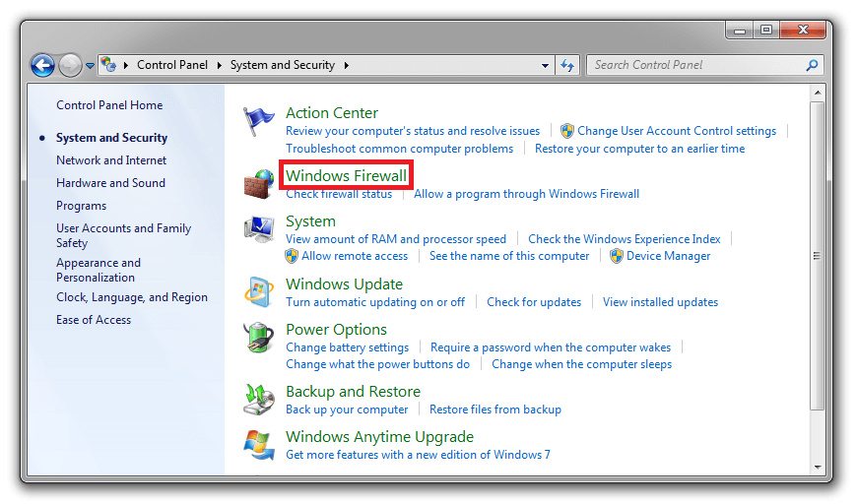Expand the arrow after System and Security breadcrumb

346,66
